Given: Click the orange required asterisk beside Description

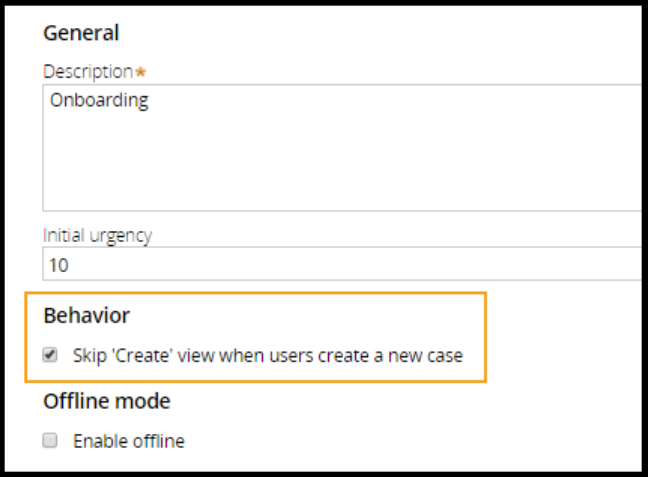Looking at the screenshot, I should [x=139, y=72].
